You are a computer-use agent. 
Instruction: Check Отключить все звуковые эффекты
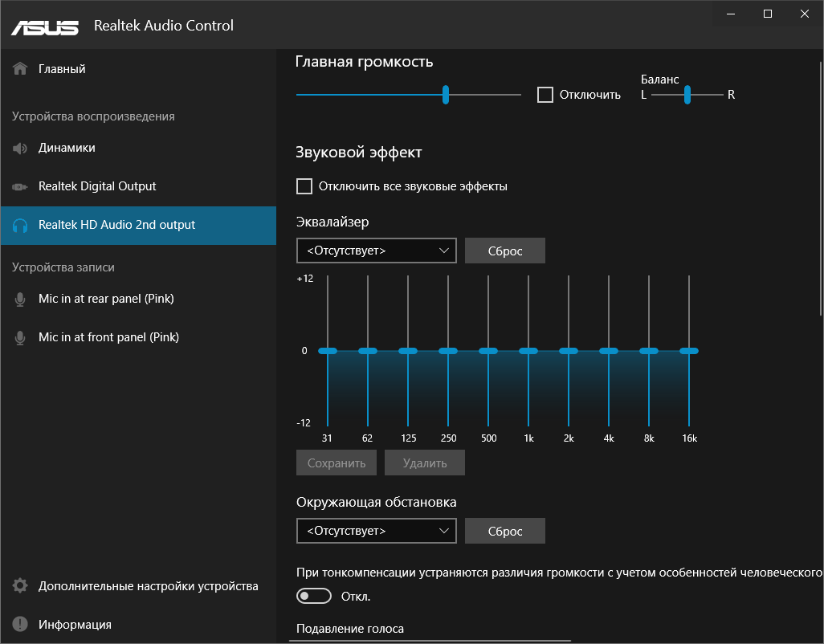pos(304,186)
